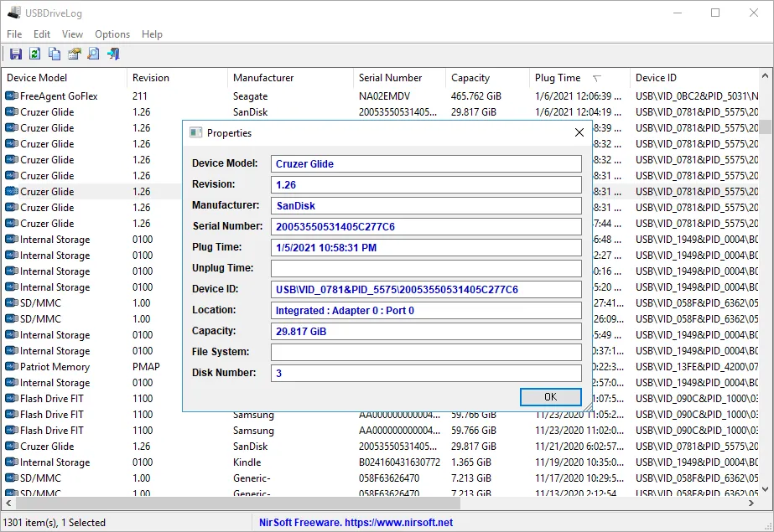Click the Manufacturer field showing SanDisk
Image resolution: width=774 pixels, height=532 pixels.
(426, 205)
